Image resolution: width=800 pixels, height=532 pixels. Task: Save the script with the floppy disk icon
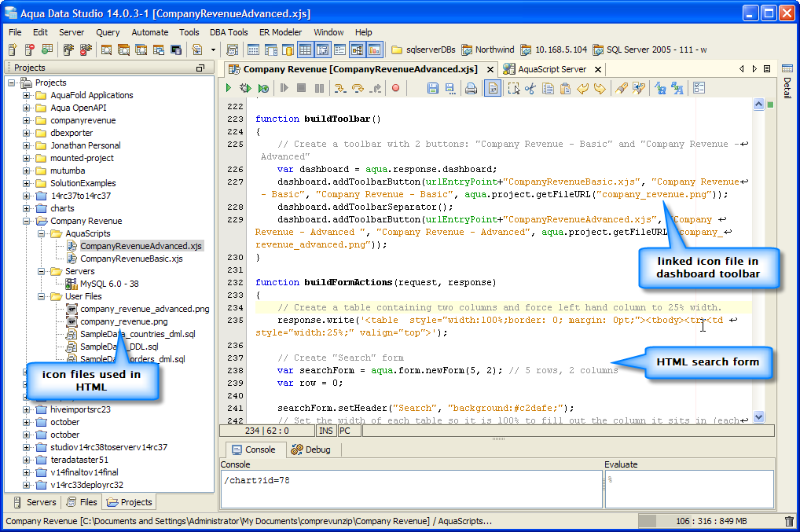[x=433, y=88]
